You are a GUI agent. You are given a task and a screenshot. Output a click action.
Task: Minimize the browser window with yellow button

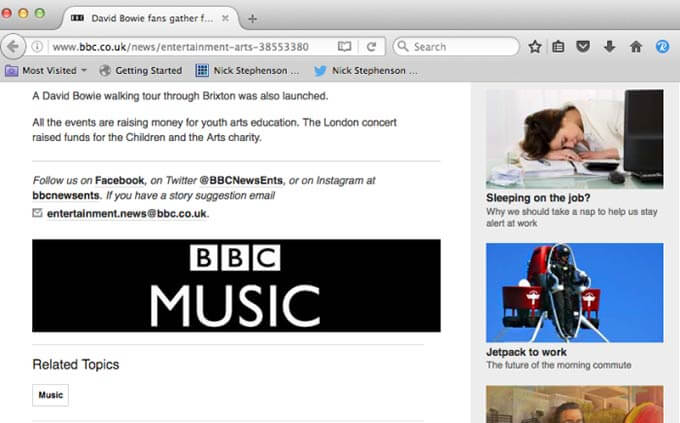[23, 13]
